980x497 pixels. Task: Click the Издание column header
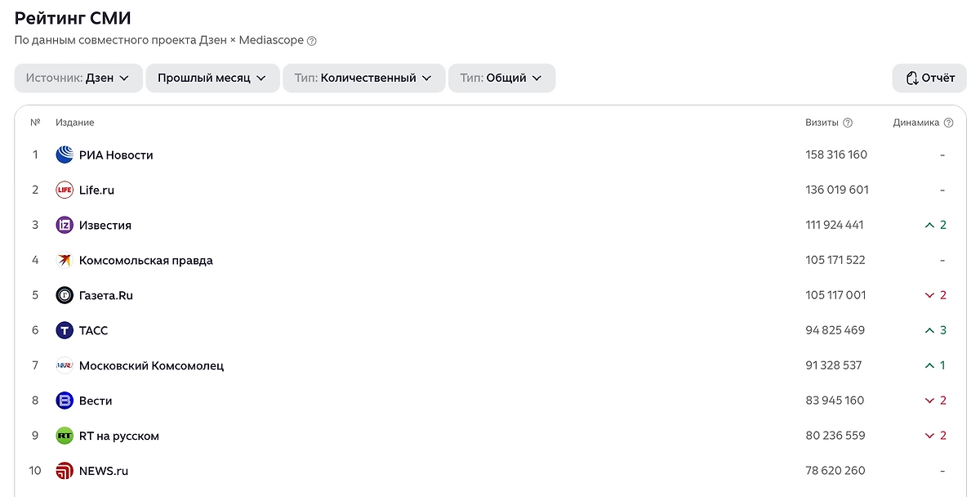75,123
